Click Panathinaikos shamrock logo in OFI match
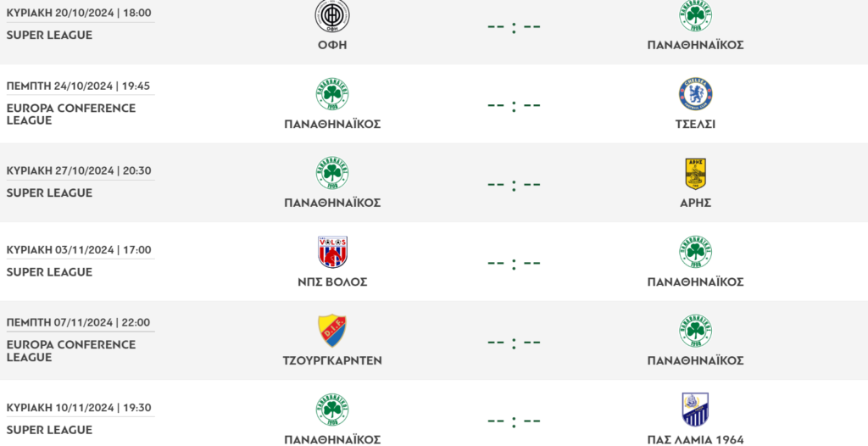Image resolution: width=868 pixels, height=446 pixels. 695,16
